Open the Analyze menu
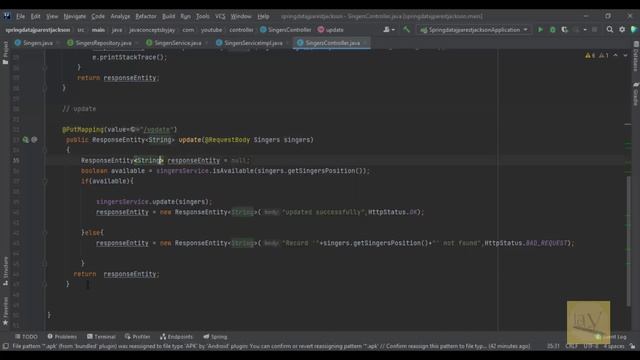Image resolution: width=640 pixels, height=360 pixels. [x=120, y=16]
